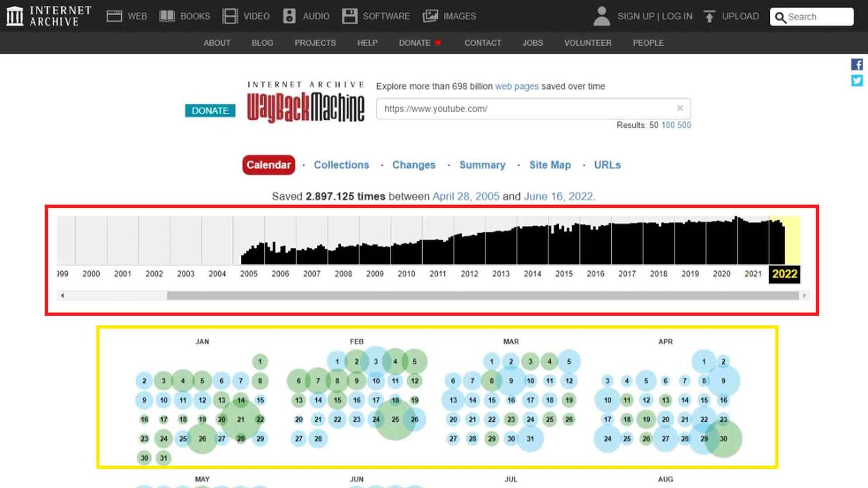
Task: Show 500 results
Action: coord(684,125)
